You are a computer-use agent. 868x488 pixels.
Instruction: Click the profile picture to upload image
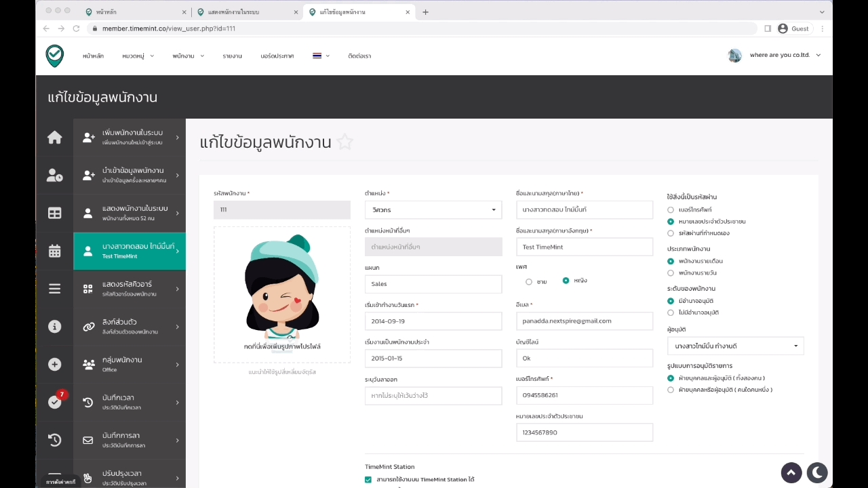[282, 291]
